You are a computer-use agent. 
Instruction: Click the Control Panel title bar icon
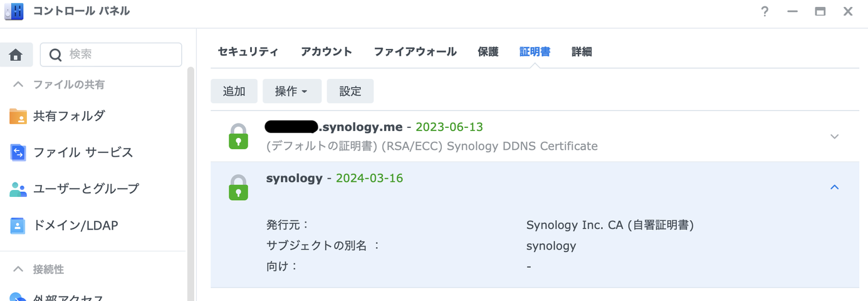click(x=14, y=11)
